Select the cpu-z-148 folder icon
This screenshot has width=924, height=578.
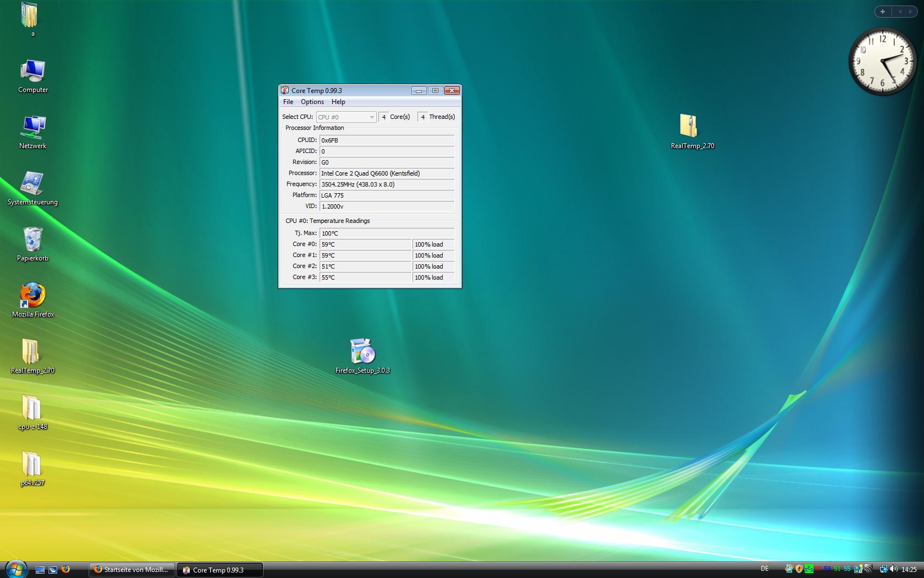(x=31, y=408)
